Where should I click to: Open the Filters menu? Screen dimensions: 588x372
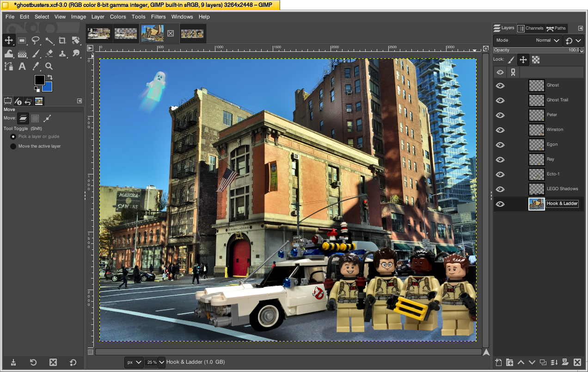point(159,17)
